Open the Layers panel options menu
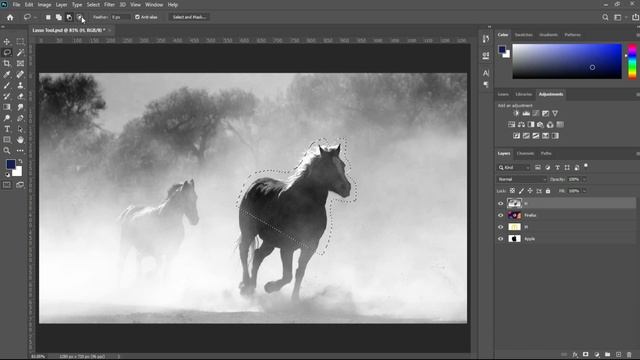 pos(638,153)
